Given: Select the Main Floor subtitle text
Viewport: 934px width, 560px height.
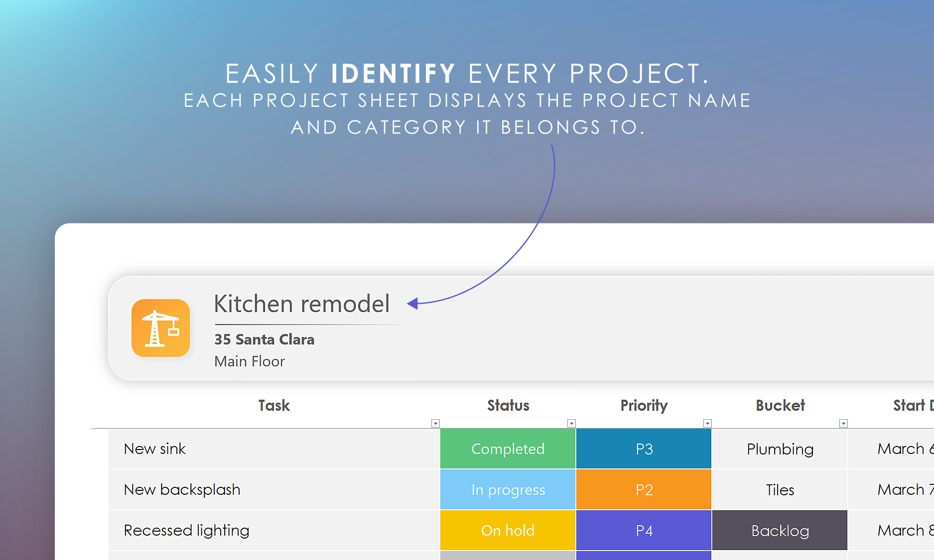Looking at the screenshot, I should click(249, 361).
